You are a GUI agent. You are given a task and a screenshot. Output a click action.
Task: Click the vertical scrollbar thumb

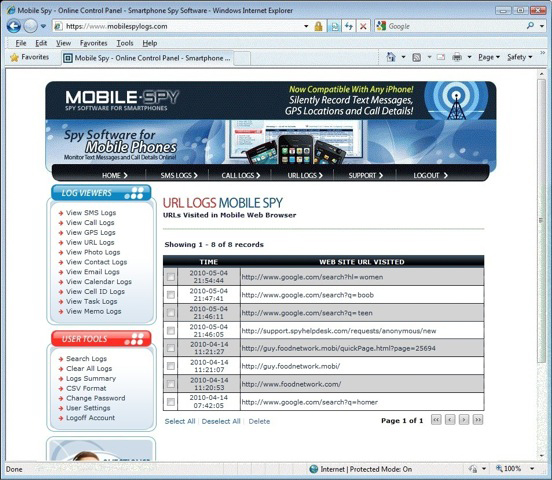[541, 221]
